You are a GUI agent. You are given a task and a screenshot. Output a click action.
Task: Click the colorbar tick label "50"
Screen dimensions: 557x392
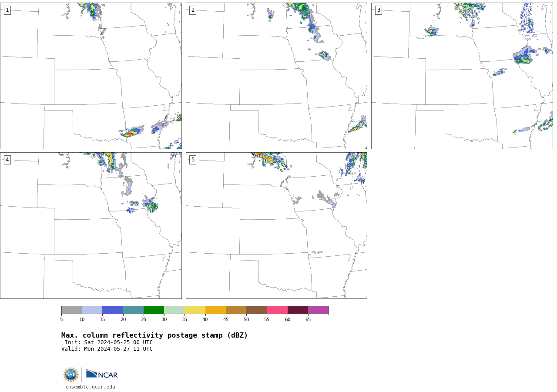246,320
